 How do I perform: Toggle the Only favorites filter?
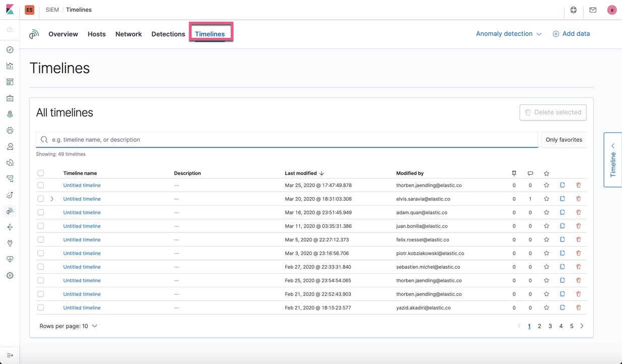click(564, 140)
